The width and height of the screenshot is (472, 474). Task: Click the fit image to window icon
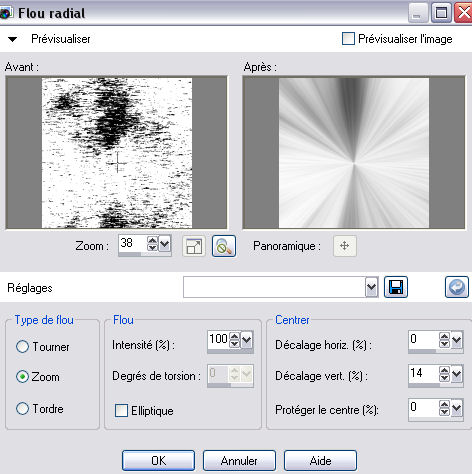click(194, 246)
